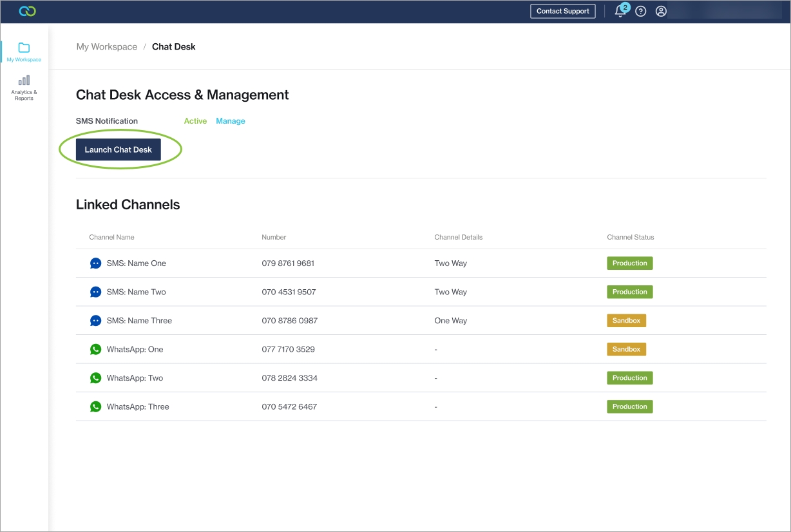Click the WhatsApp: One channel icon
This screenshot has height=532, width=791.
(x=95, y=349)
